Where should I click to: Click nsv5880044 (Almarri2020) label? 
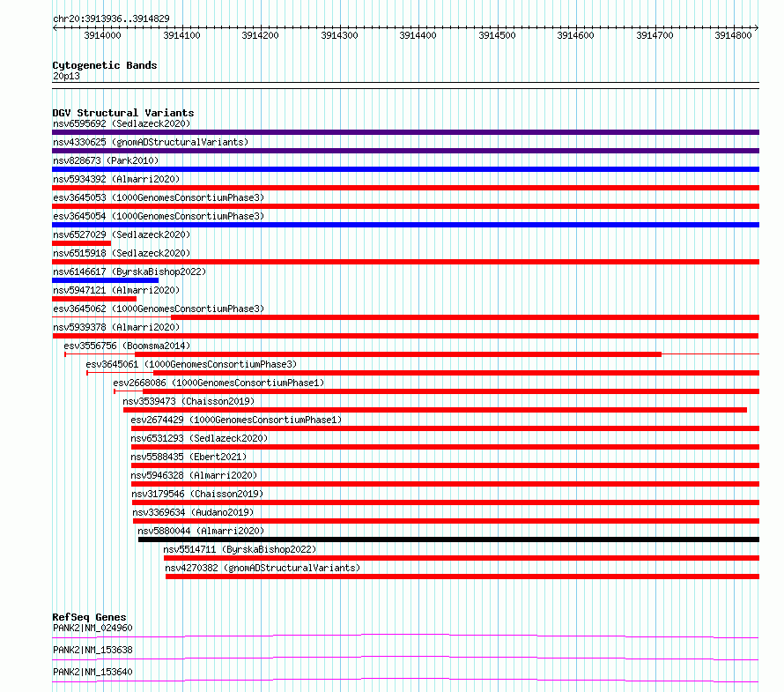tap(201, 531)
